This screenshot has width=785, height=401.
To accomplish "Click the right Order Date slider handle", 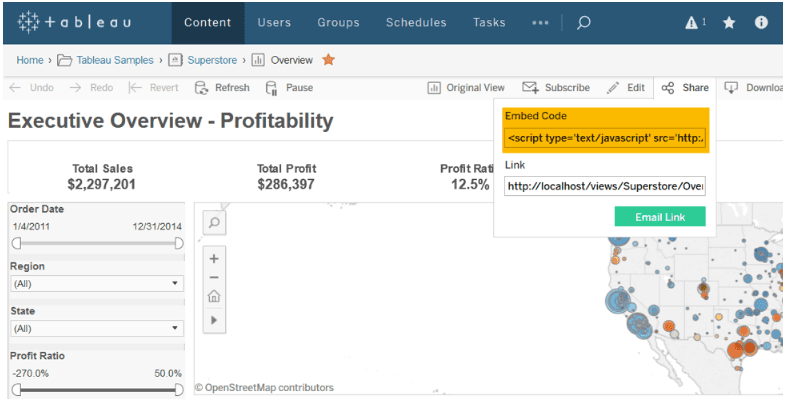I will pyautogui.click(x=179, y=243).
